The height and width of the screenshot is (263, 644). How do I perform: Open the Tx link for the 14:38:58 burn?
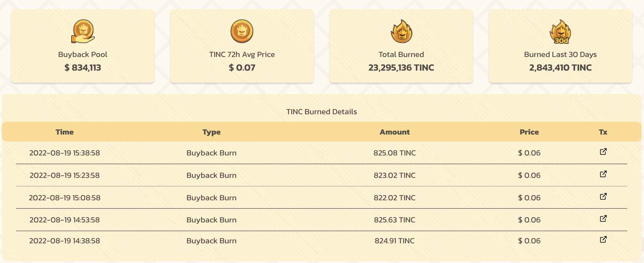pos(604,241)
